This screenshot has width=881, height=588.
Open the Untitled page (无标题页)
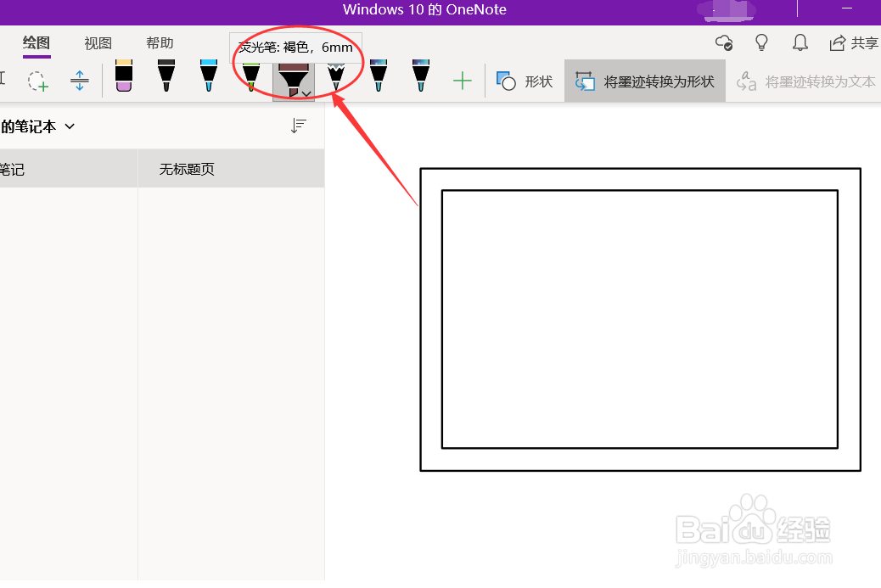232,169
